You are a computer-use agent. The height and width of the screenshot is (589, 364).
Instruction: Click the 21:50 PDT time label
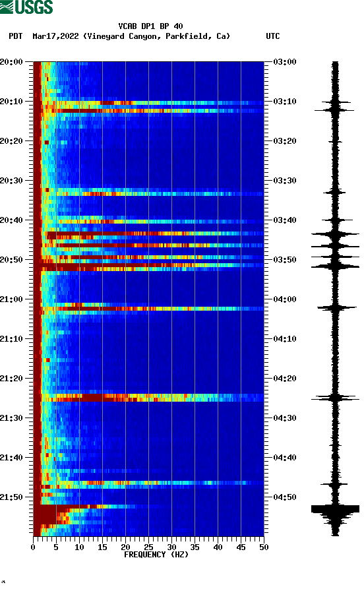11,497
